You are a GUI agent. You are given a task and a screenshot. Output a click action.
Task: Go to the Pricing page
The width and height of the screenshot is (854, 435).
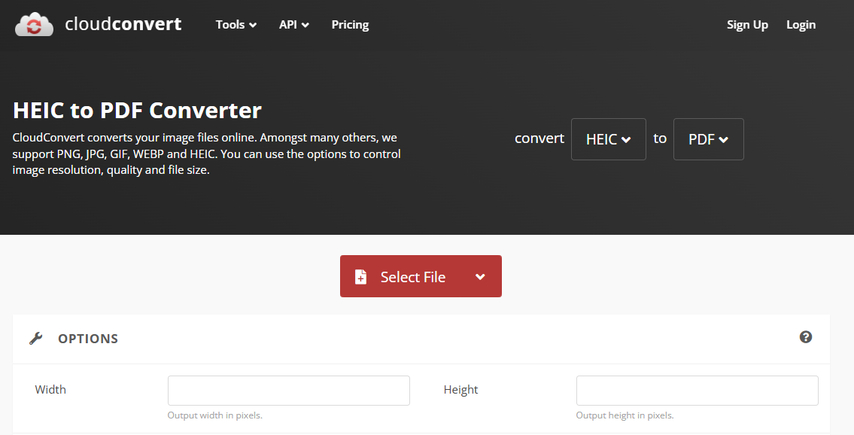pos(350,24)
